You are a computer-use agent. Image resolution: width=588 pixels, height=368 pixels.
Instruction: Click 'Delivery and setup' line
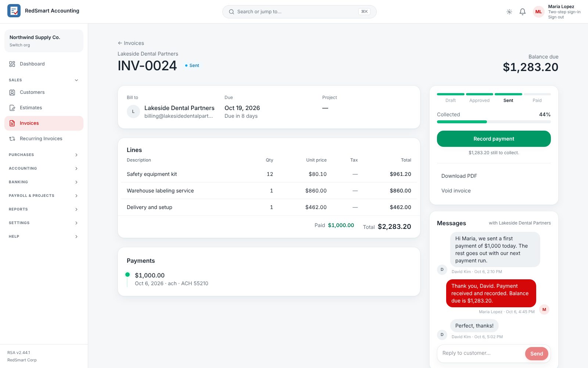[269, 207]
